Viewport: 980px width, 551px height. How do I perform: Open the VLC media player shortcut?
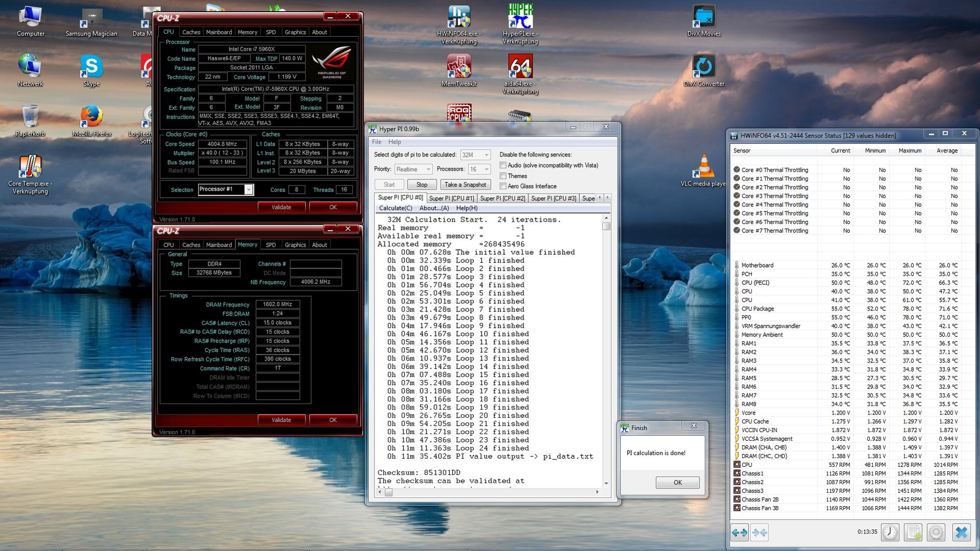coord(704,171)
